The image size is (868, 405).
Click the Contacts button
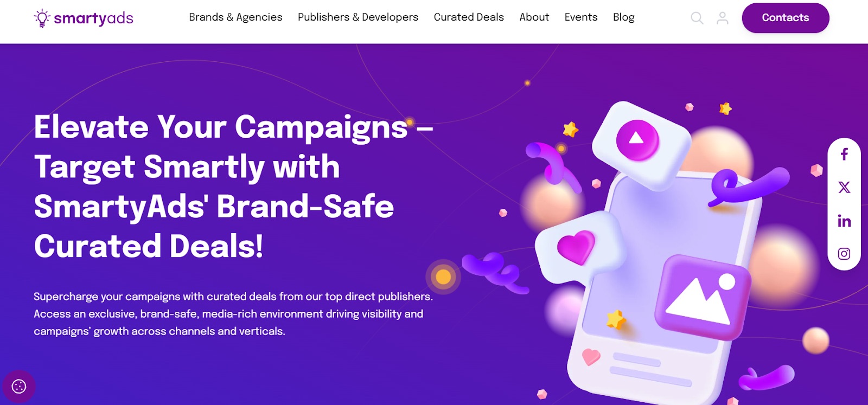tap(786, 18)
